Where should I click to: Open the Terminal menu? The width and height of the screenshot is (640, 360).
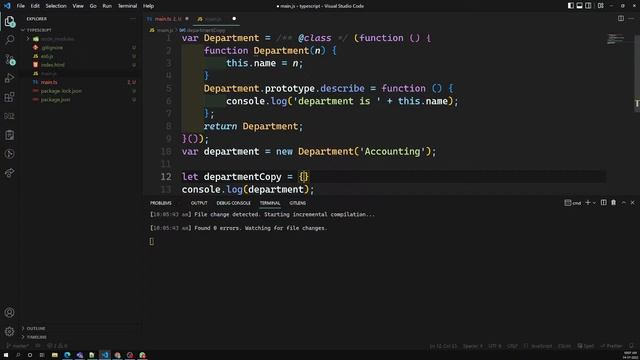click(x=127, y=6)
